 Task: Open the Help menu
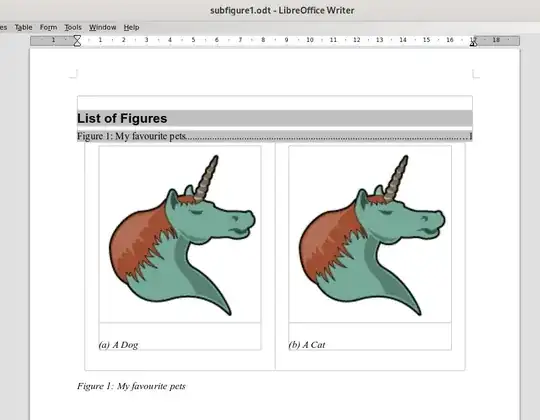(131, 27)
